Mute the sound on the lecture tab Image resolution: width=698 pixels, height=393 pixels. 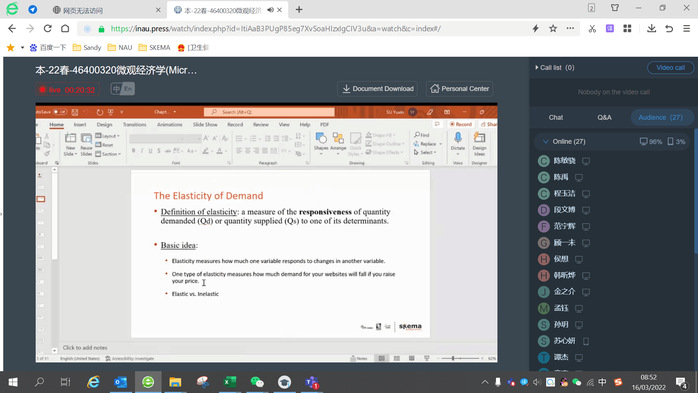click(270, 10)
